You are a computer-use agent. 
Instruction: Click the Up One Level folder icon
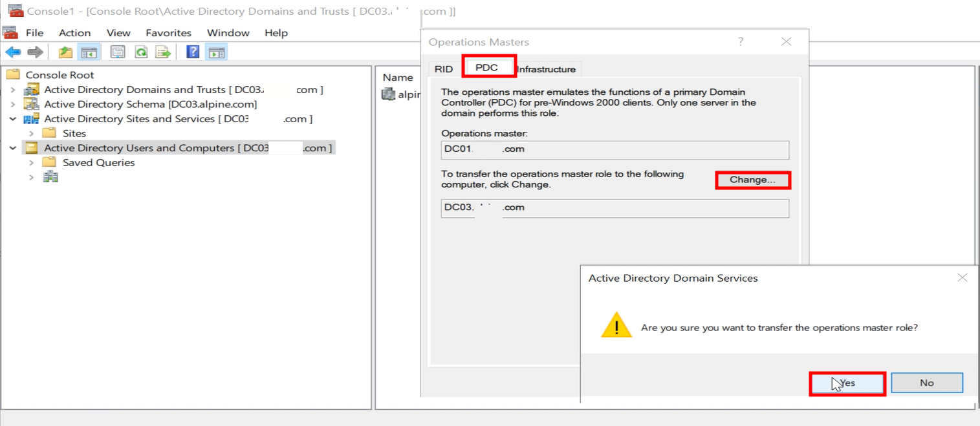tap(65, 52)
